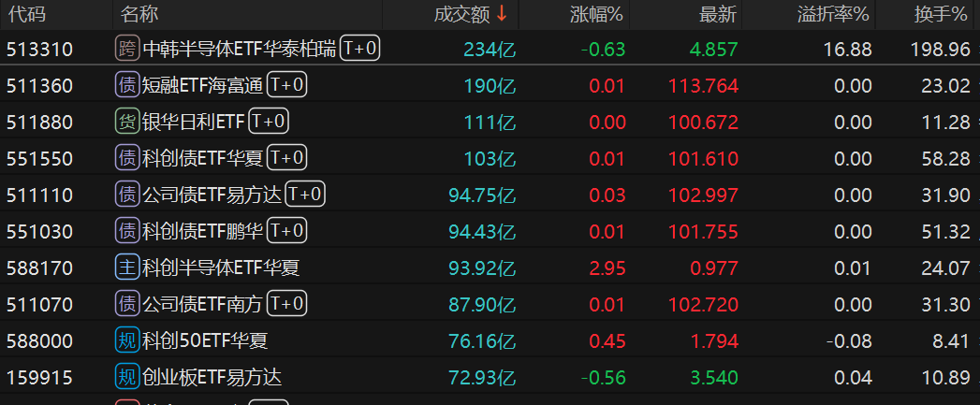Click premium rate 16.88

(848, 50)
